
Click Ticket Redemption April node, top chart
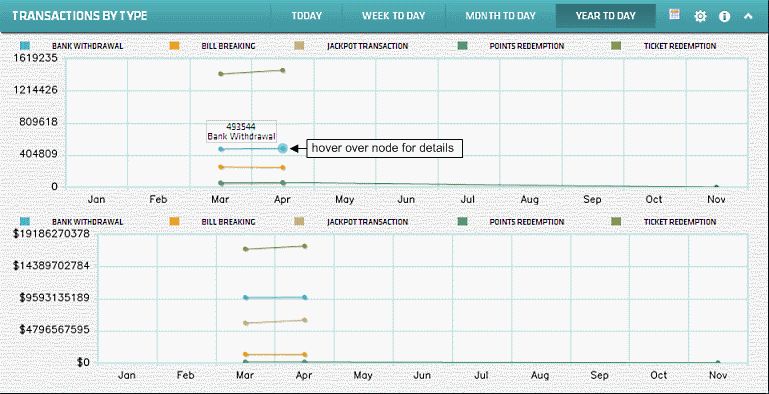[282, 71]
